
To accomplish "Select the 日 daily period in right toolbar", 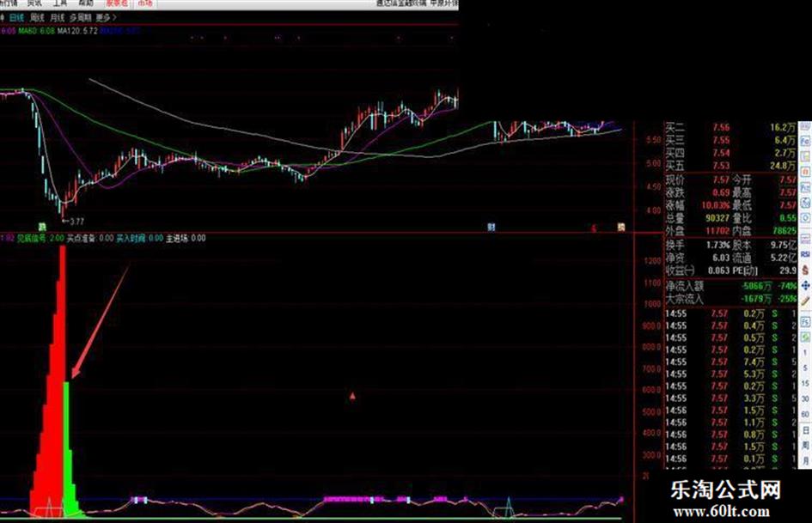I will tap(805, 429).
